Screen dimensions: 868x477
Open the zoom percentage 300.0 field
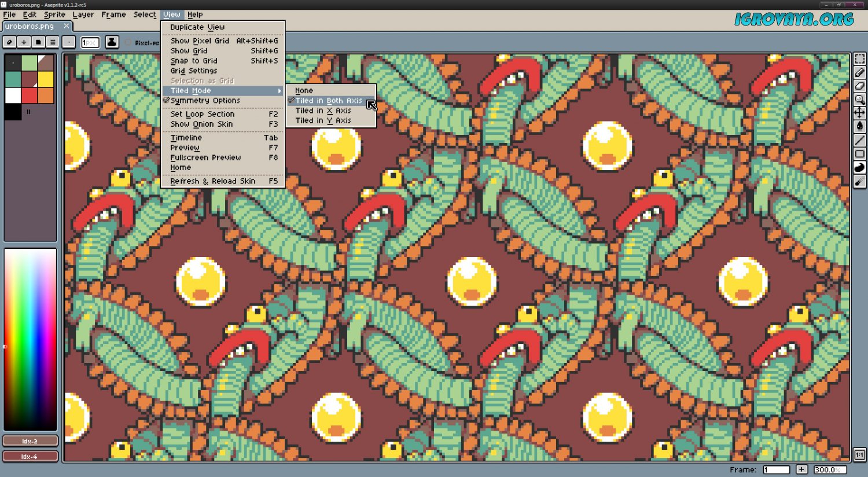pyautogui.click(x=830, y=469)
